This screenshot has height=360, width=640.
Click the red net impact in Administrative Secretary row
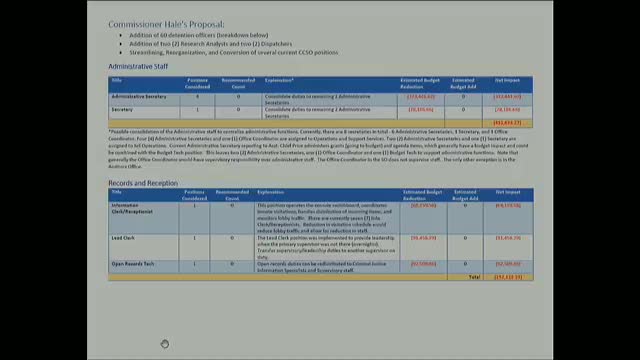pyautogui.click(x=507, y=97)
